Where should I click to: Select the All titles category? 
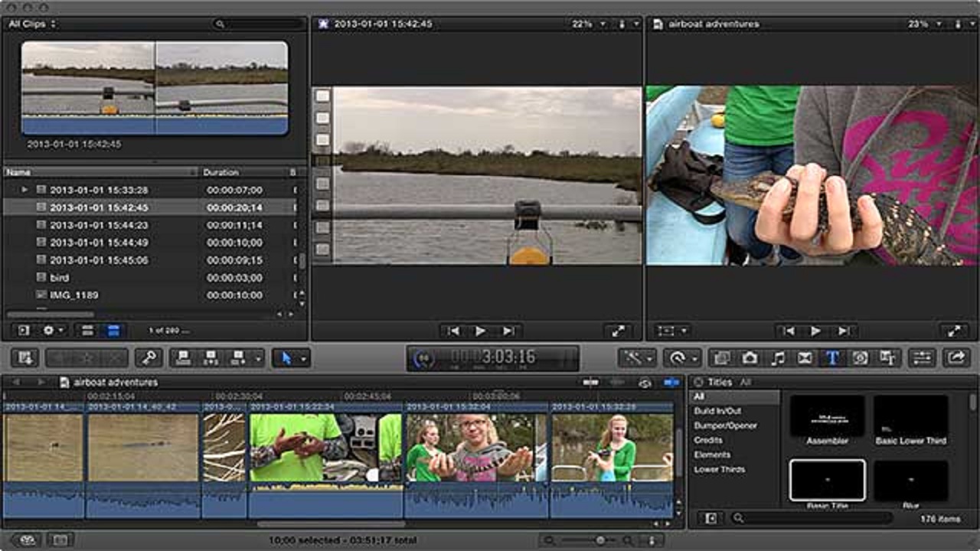(734, 396)
